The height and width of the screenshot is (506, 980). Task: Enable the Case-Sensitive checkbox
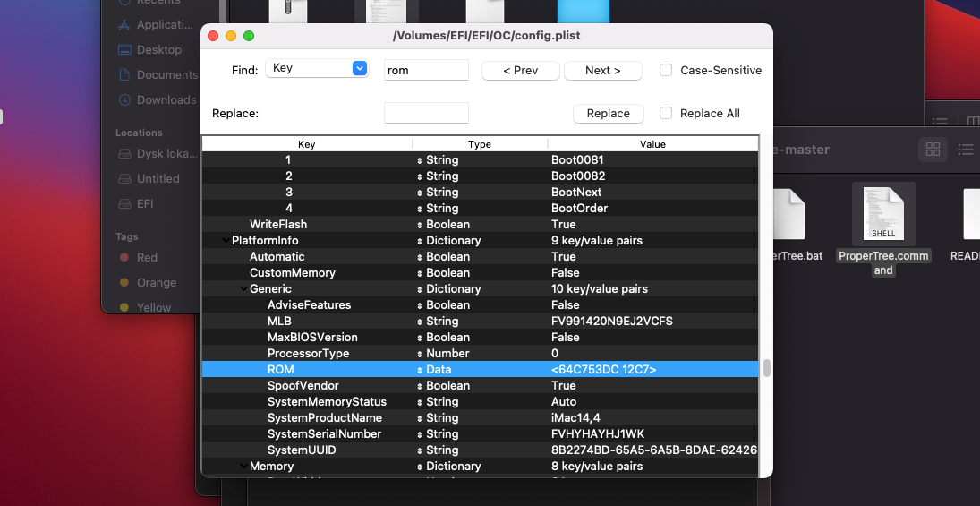666,70
